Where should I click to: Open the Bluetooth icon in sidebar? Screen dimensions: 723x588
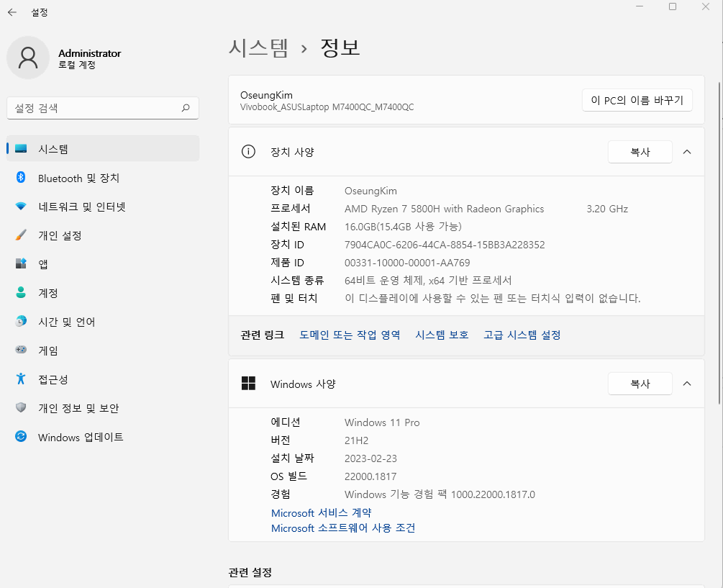[x=21, y=178]
